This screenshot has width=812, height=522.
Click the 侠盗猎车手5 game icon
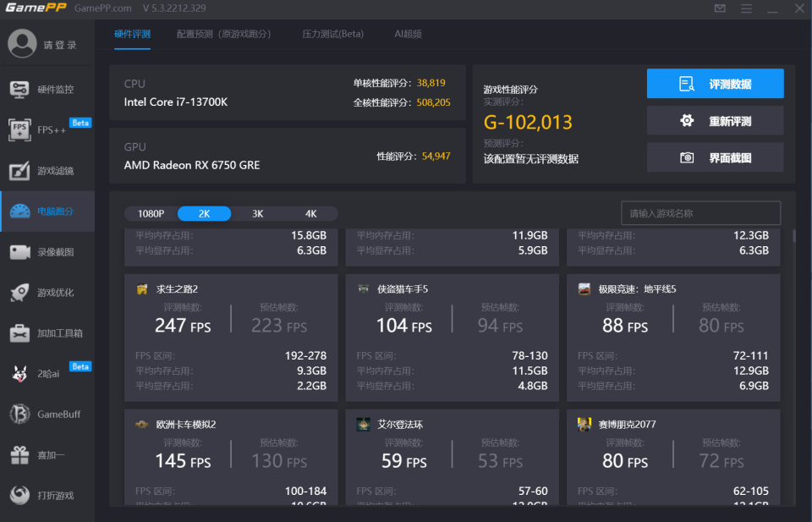tap(363, 288)
